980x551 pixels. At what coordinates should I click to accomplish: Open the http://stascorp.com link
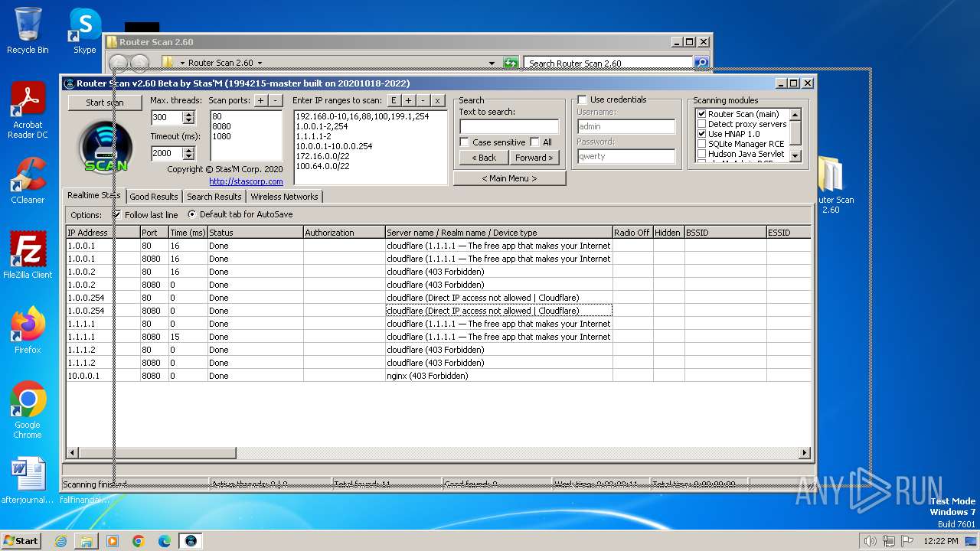pos(246,181)
